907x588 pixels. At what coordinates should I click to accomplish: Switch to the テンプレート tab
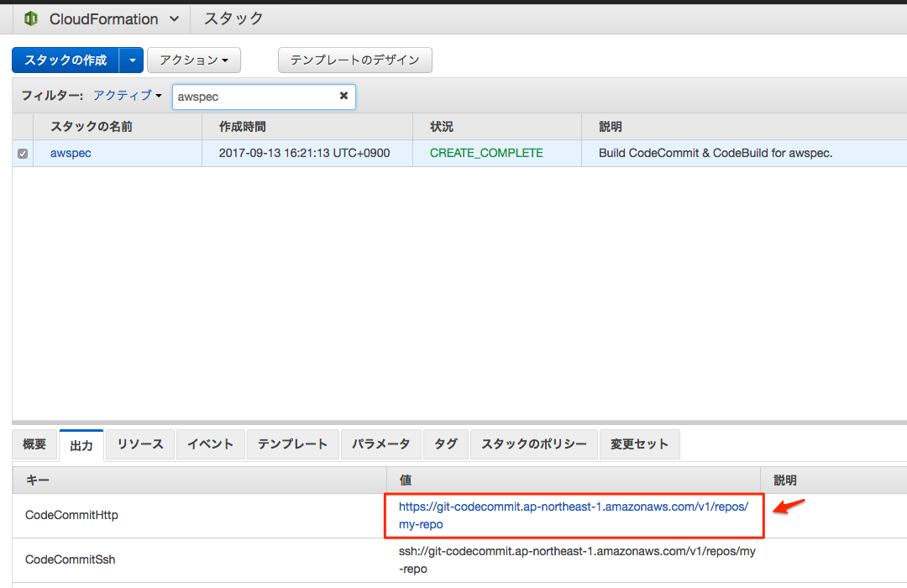point(292,444)
